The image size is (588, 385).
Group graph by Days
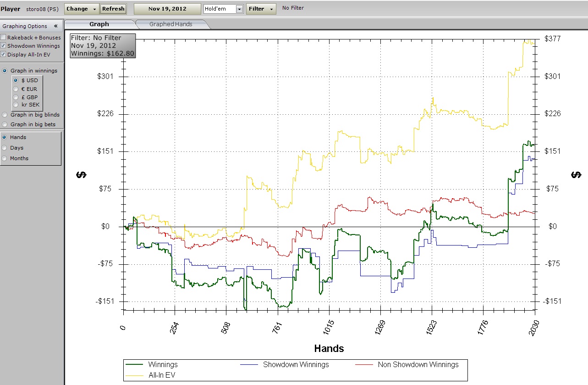(5, 148)
